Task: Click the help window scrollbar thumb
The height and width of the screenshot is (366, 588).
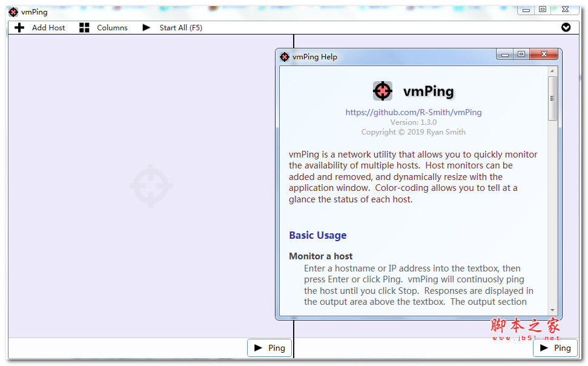Action: [552, 98]
